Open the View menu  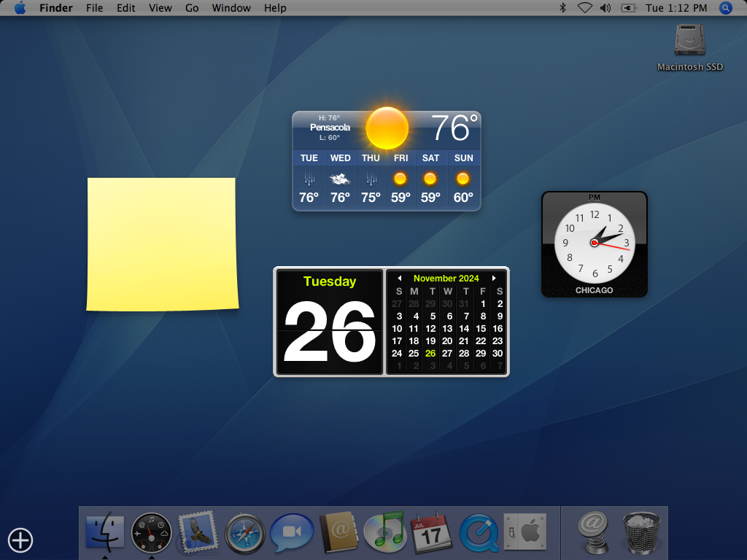tap(160, 8)
